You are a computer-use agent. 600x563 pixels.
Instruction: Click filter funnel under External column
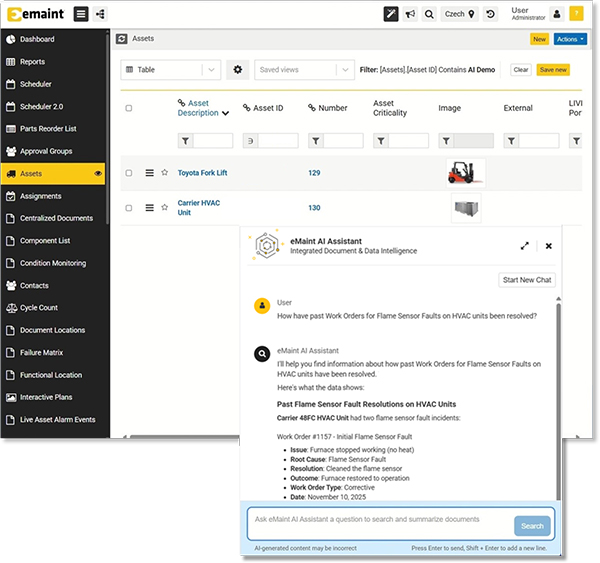511,141
